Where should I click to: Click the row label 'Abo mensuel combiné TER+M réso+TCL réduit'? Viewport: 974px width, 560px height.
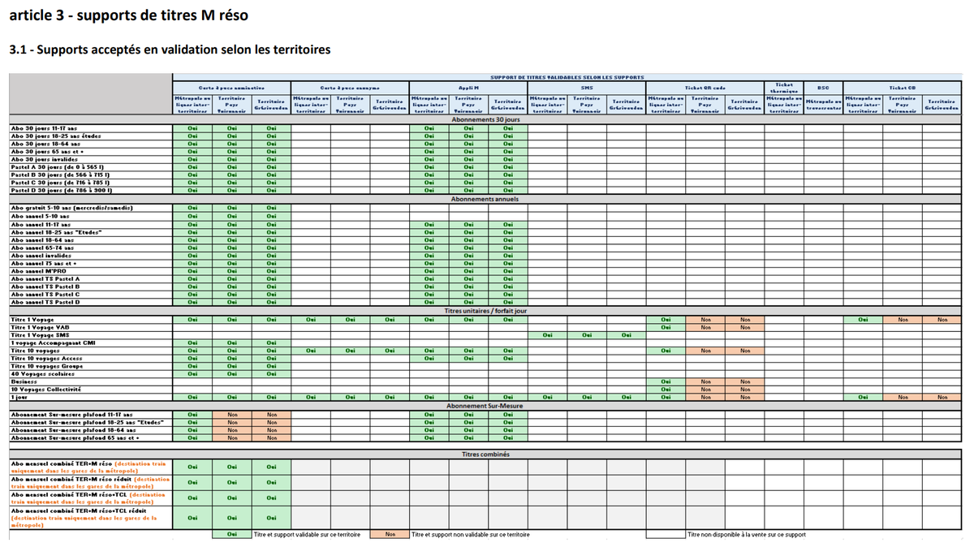click(x=77, y=511)
